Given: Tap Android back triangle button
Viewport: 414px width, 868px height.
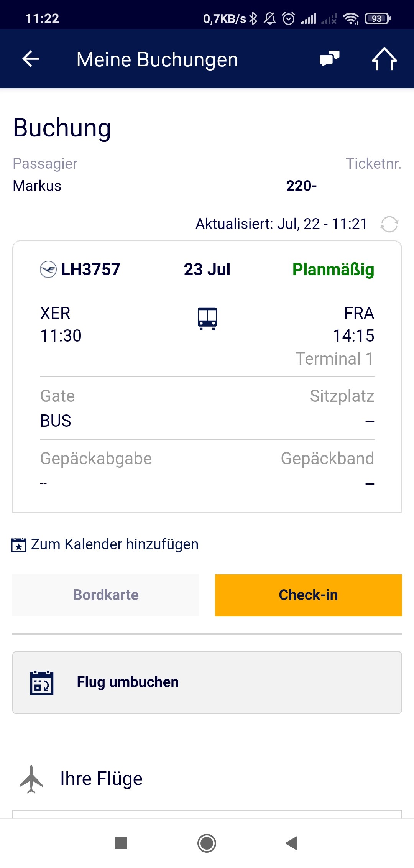Looking at the screenshot, I should [292, 843].
